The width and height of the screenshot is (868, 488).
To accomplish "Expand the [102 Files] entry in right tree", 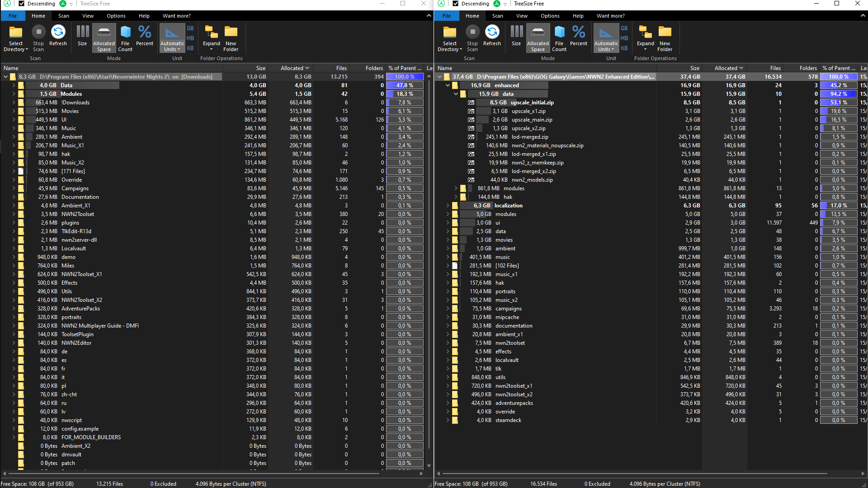I will (x=448, y=266).
